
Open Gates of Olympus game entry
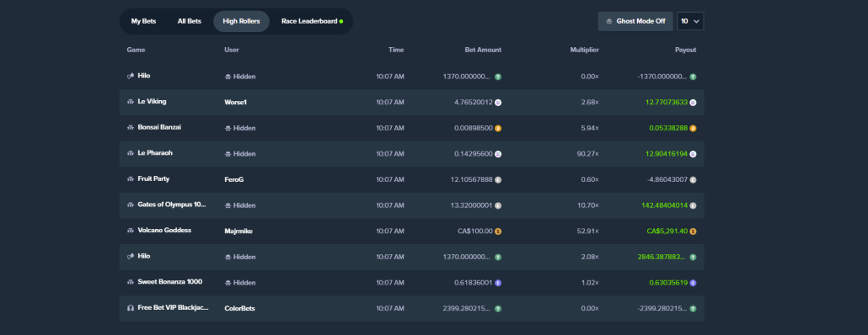click(x=172, y=205)
